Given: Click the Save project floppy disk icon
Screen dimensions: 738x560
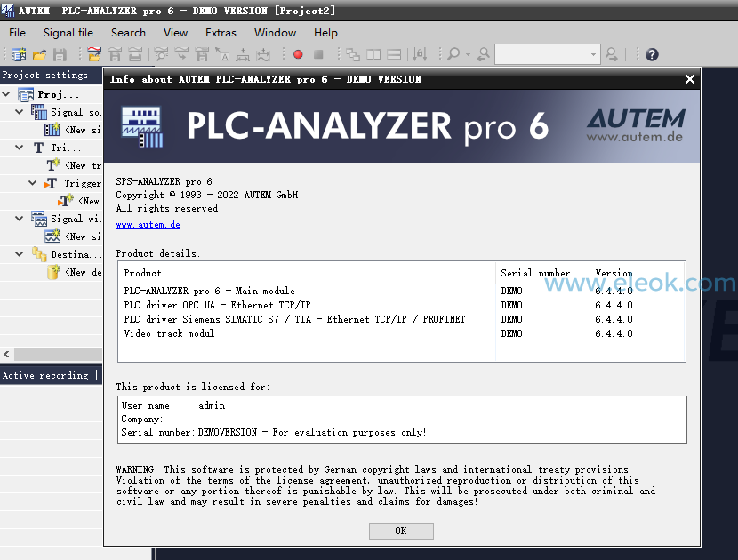Looking at the screenshot, I should click(x=60, y=54).
